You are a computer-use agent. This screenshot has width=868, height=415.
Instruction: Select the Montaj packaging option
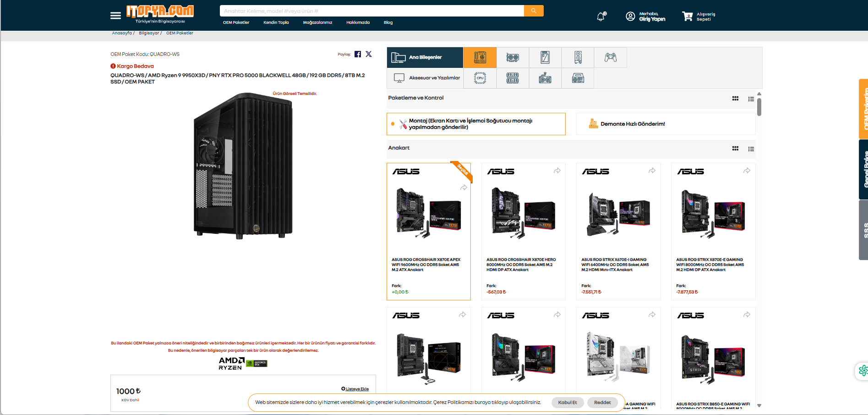[x=476, y=124]
